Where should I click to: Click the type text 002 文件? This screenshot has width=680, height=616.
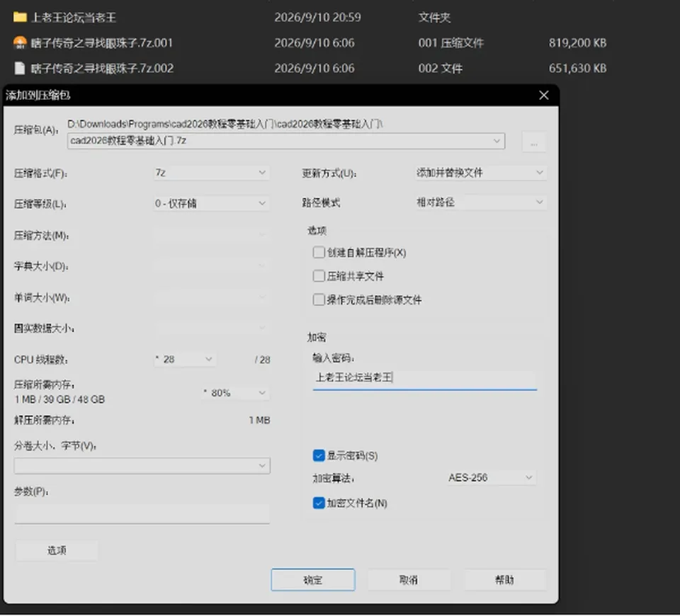click(441, 68)
